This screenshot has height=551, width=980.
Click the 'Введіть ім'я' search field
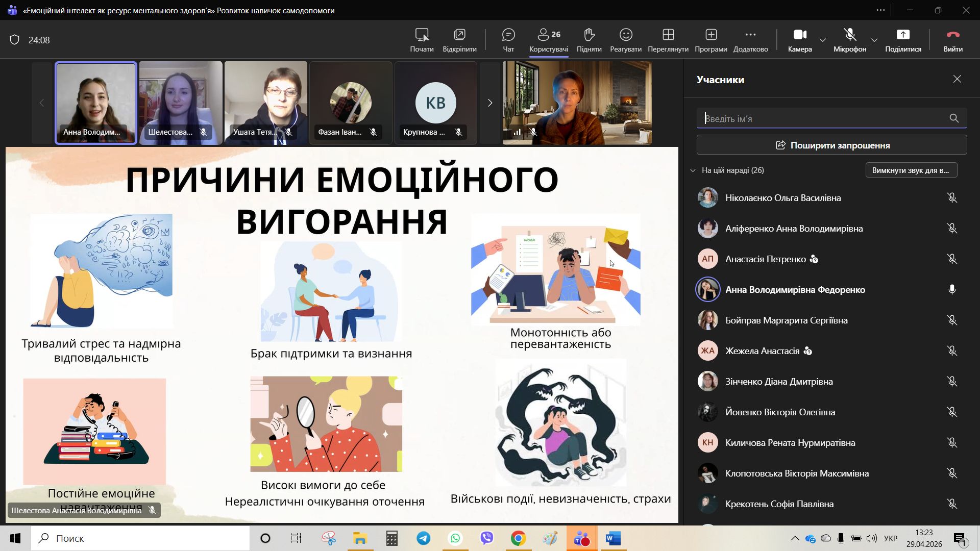coord(822,119)
